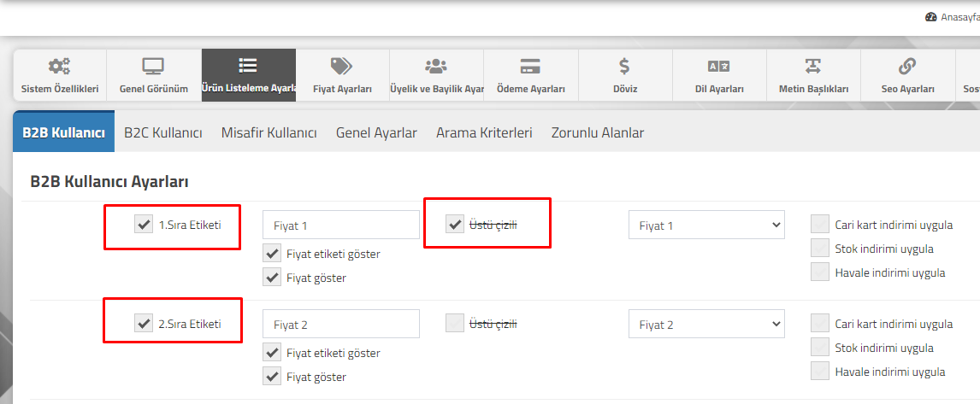Toggle first Fiyat etiketi göster checkbox

point(272,254)
